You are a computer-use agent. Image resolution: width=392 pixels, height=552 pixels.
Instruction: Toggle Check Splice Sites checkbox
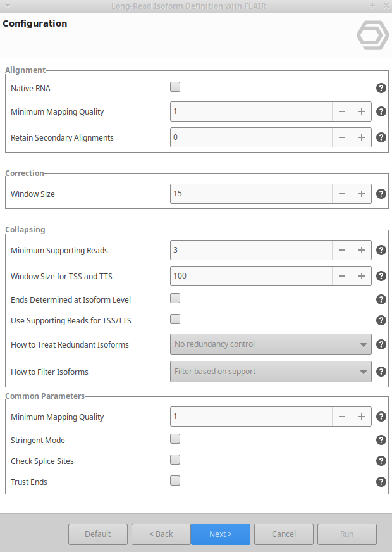175,460
